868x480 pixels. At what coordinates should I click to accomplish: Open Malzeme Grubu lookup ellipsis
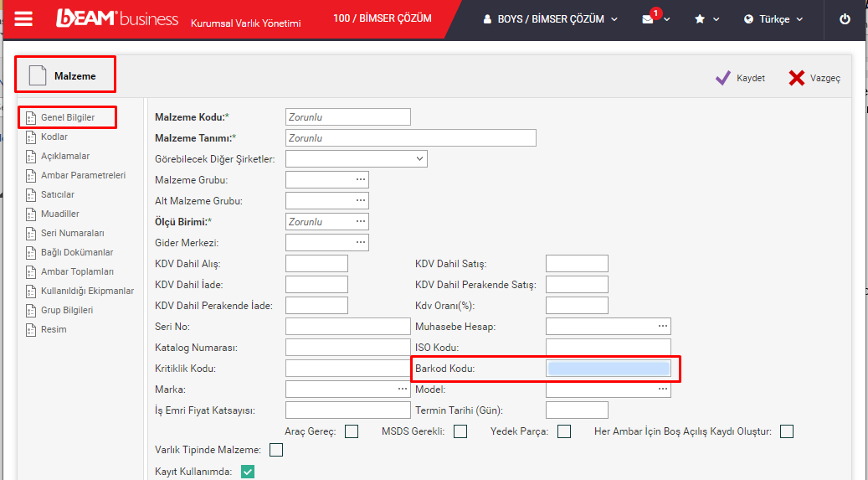pos(360,179)
